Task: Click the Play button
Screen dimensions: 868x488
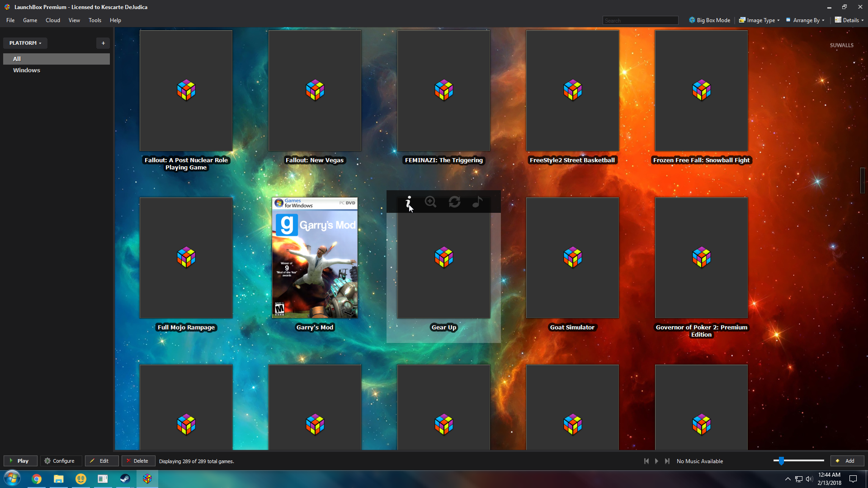Action: pyautogui.click(x=20, y=461)
